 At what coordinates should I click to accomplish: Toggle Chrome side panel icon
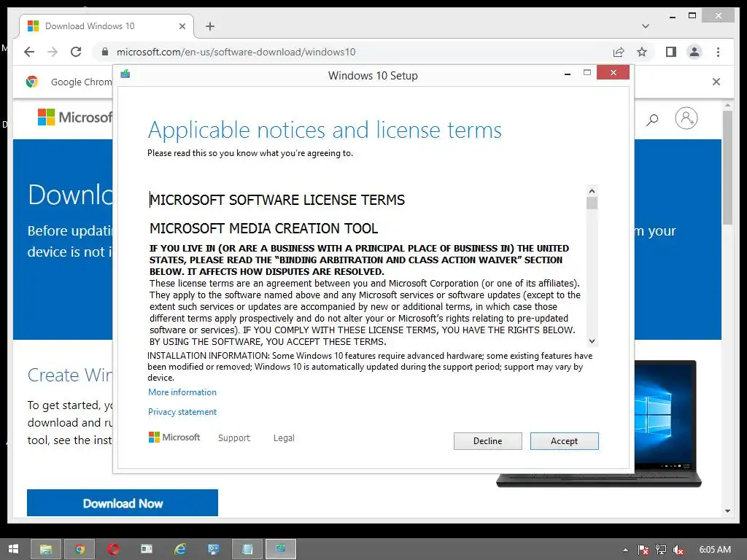671,52
